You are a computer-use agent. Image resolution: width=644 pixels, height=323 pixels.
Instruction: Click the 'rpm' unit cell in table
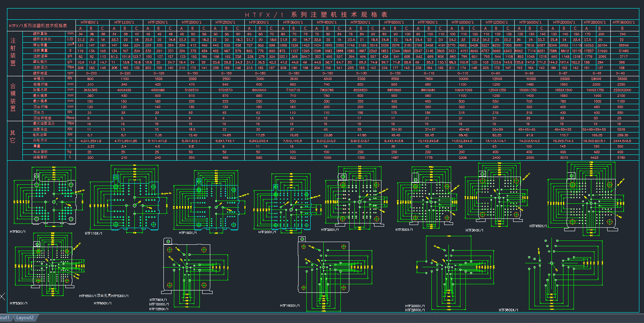[x=70, y=73]
